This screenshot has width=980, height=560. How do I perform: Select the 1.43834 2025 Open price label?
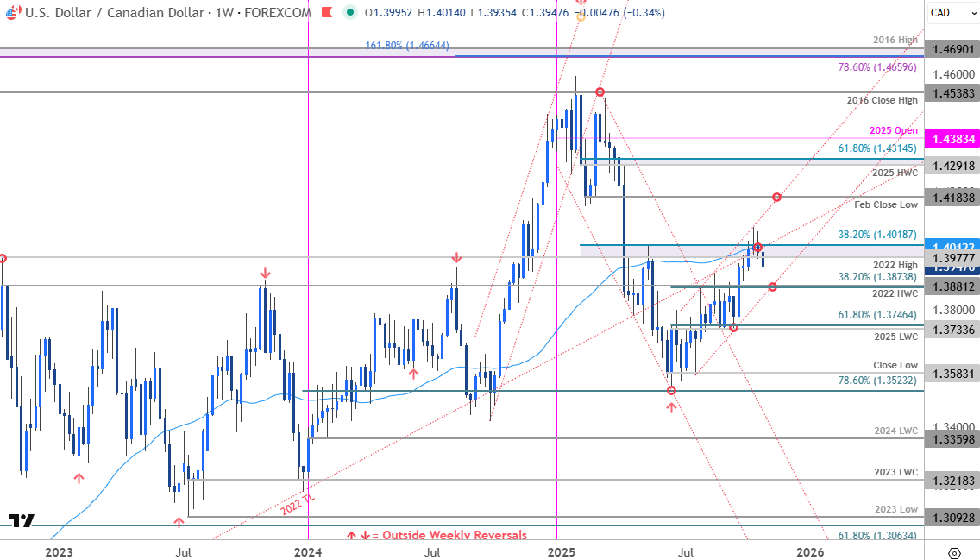point(952,138)
